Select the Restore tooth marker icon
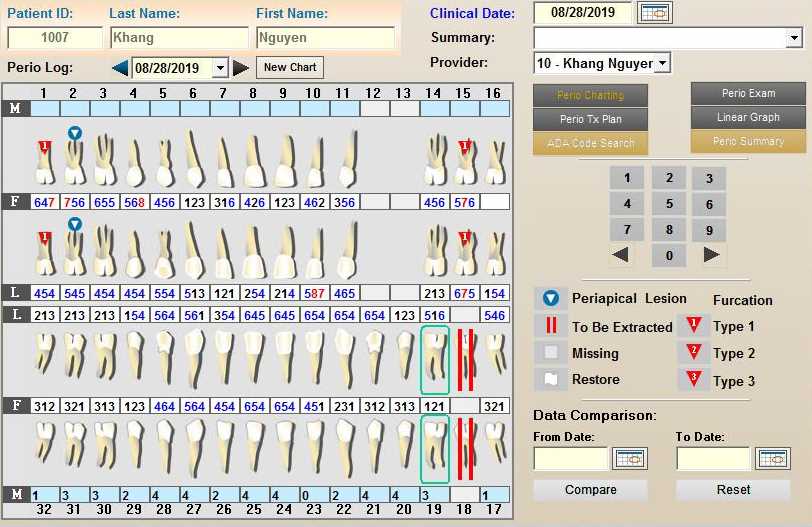This screenshot has width=812, height=527. [x=551, y=379]
